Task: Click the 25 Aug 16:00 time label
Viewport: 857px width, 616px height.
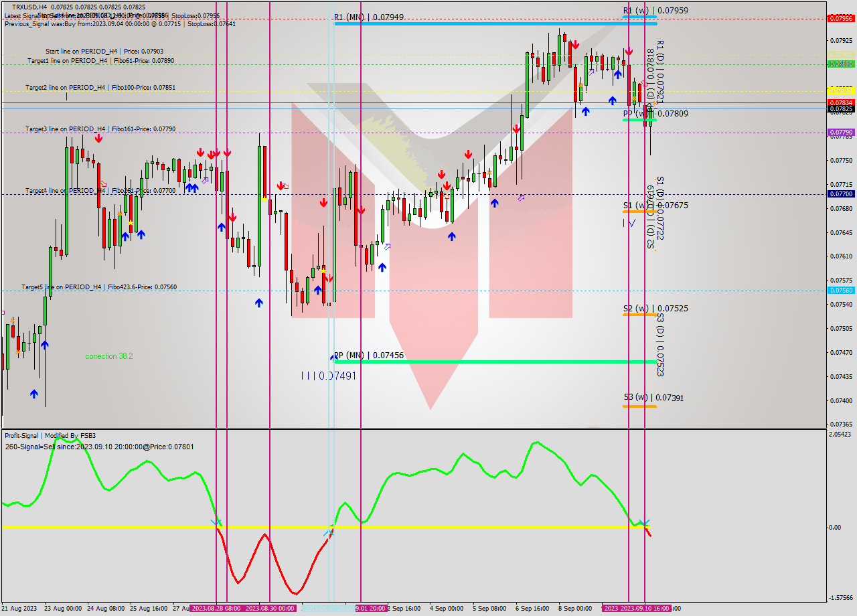Action: pyautogui.click(x=149, y=609)
